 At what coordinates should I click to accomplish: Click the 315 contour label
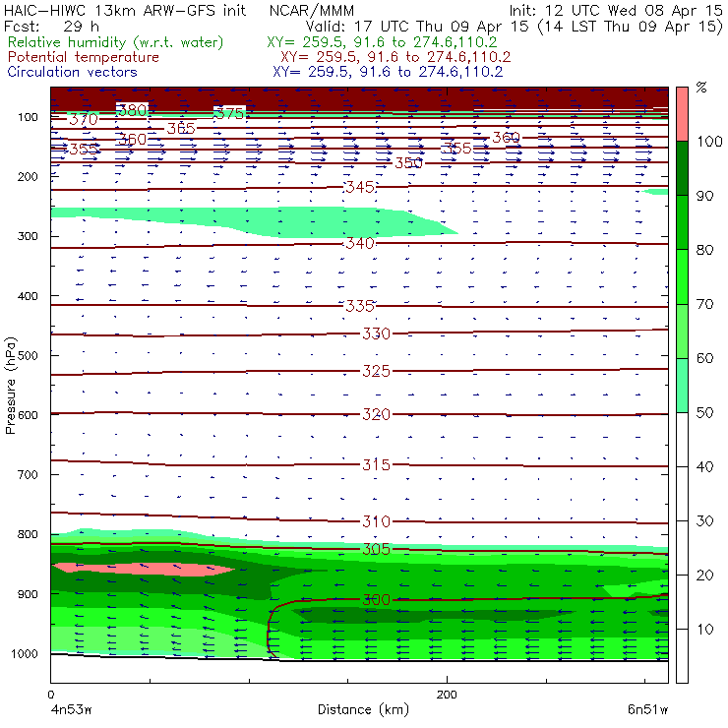pos(376,464)
